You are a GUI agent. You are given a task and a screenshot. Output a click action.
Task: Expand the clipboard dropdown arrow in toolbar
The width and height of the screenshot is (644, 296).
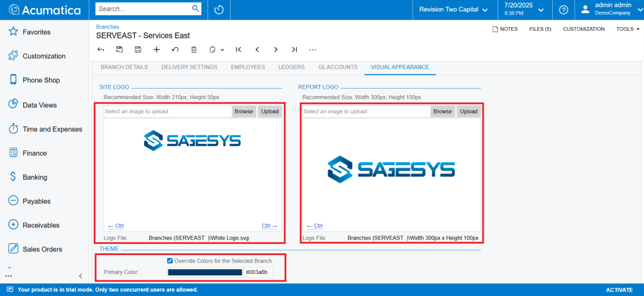(x=223, y=50)
